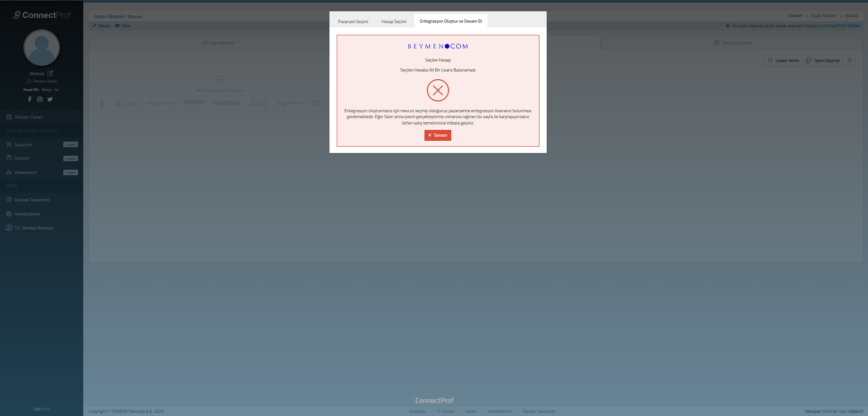Open the İşlem Geçmişi history button
Viewport: 868px width, 416px height.
823,61
